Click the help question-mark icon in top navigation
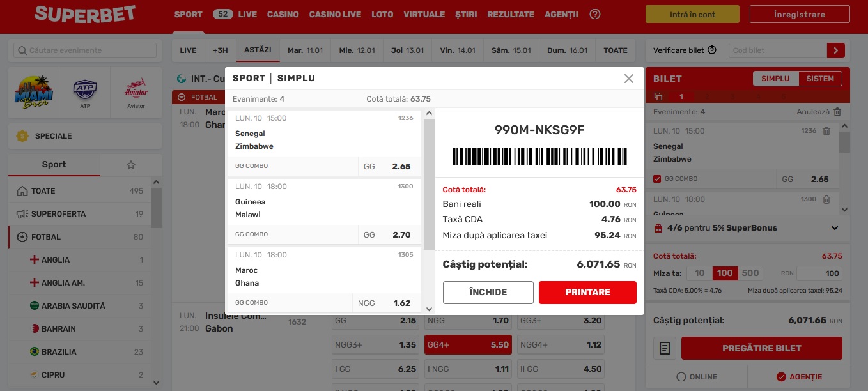Screen dimensions: 868x391 click(x=595, y=14)
